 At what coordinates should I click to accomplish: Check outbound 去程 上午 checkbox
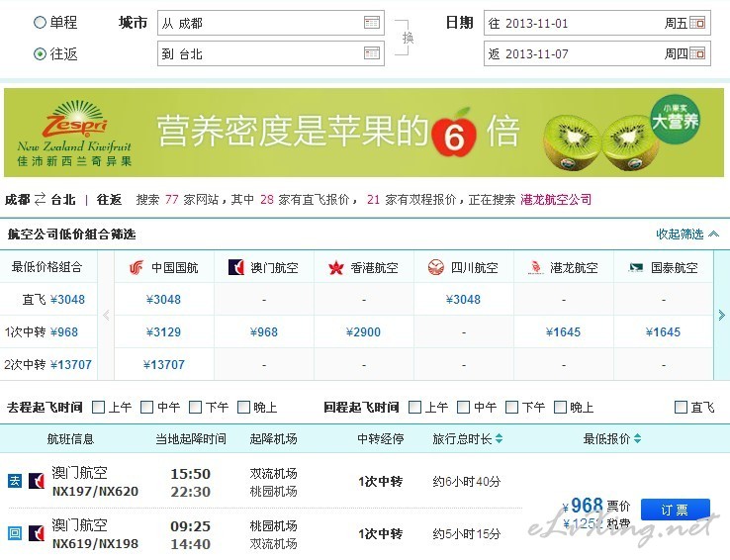98,408
